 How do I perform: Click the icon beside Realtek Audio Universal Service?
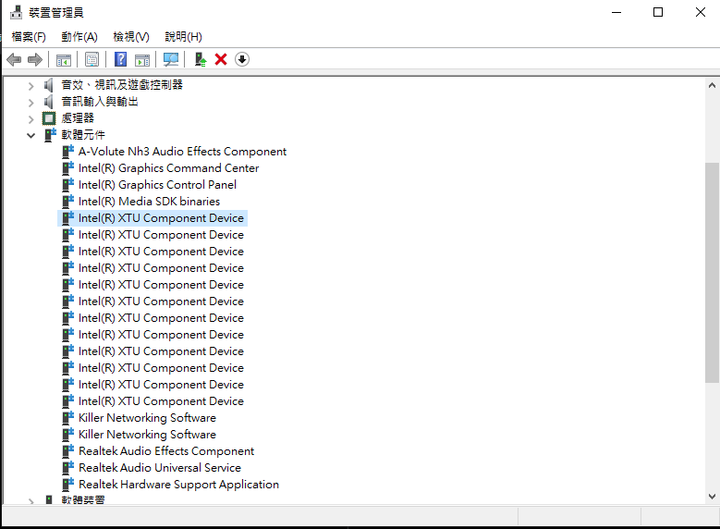tap(68, 467)
